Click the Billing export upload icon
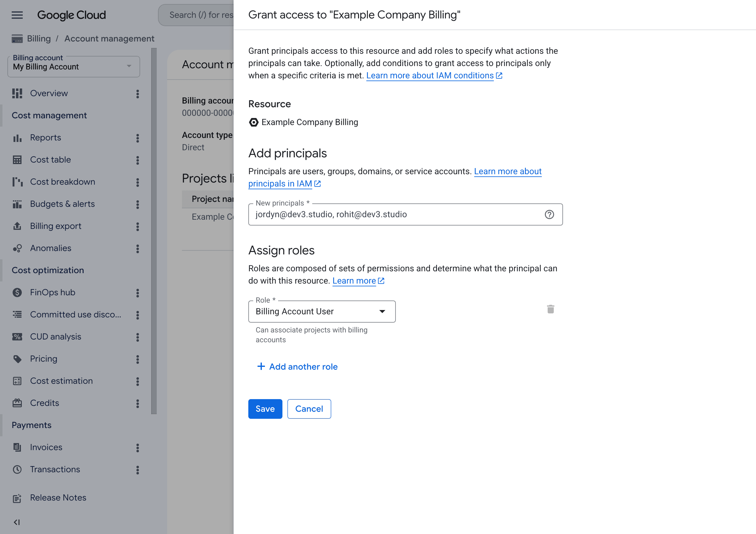Image resolution: width=756 pixels, height=534 pixels. pyautogui.click(x=17, y=226)
